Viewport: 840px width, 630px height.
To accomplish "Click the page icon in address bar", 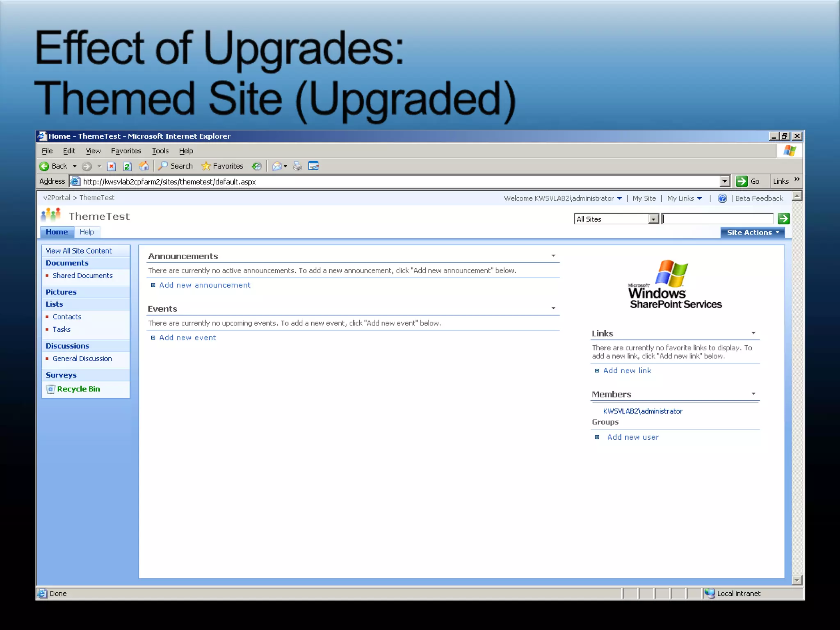I will (x=75, y=181).
